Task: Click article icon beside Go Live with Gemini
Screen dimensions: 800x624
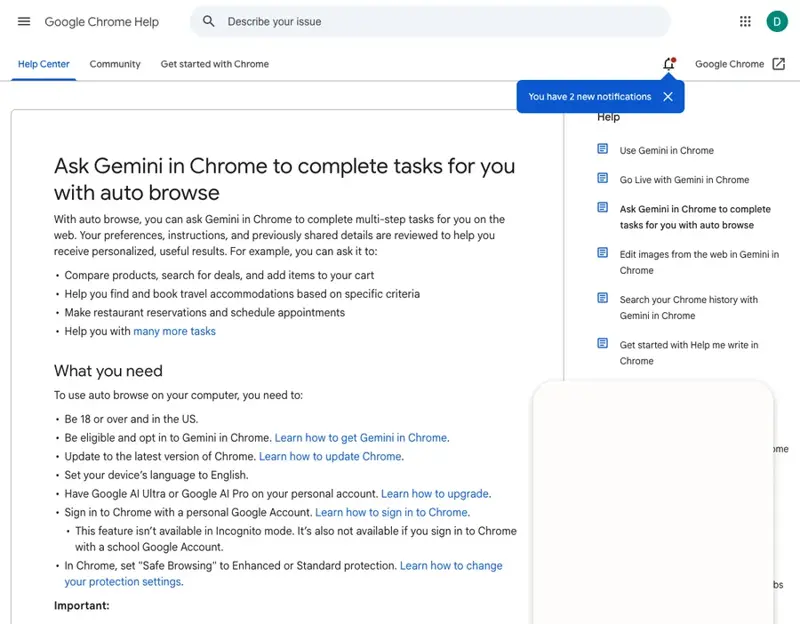Action: coord(603,178)
